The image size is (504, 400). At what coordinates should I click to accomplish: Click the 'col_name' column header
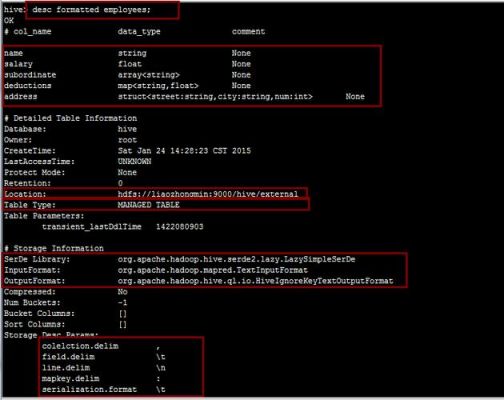(32, 32)
